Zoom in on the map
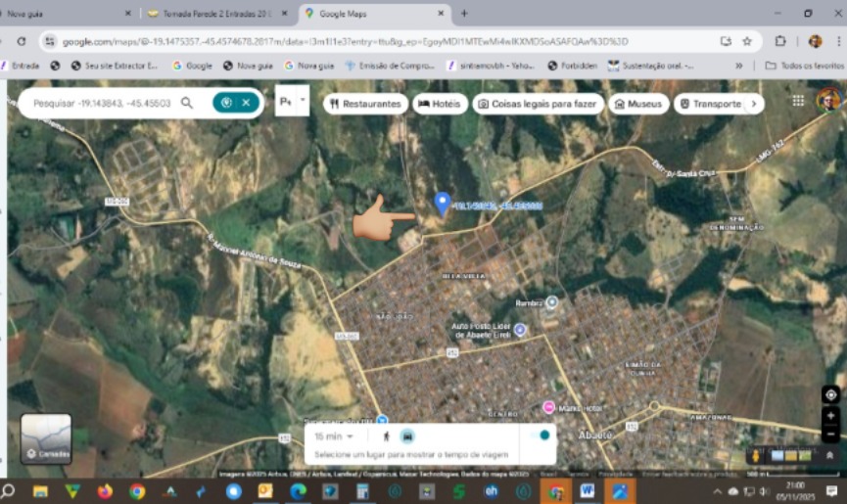The height and width of the screenshot is (504, 847). tap(830, 416)
